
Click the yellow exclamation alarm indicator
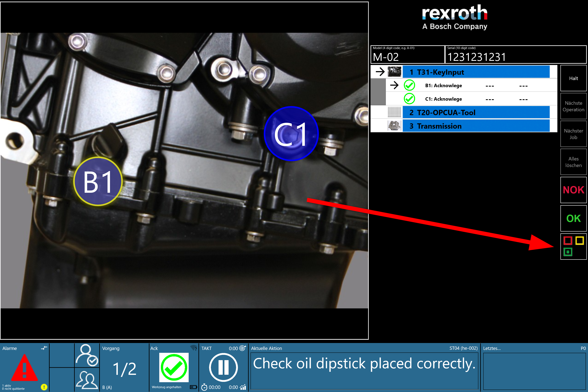coord(44,387)
